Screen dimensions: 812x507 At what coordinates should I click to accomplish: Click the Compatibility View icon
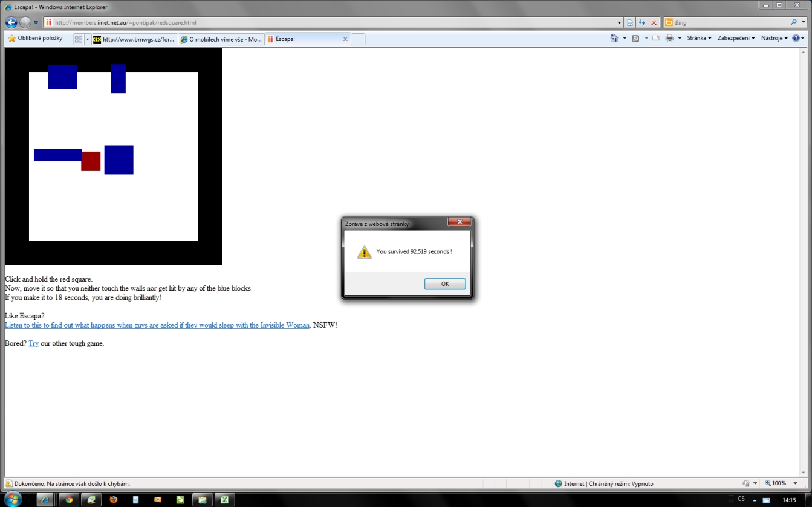click(x=629, y=22)
